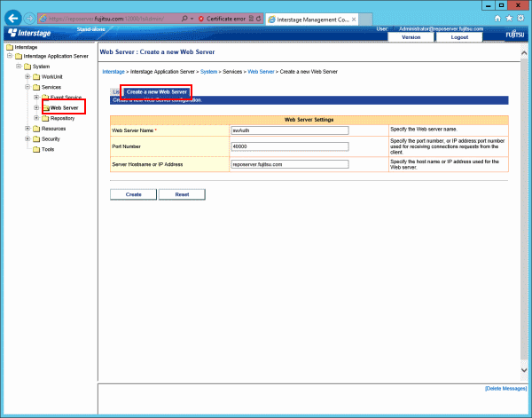Screen dimensions: 532x418
Task: Click 'Specify the Web server name.' description
Action: pos(424,130)
